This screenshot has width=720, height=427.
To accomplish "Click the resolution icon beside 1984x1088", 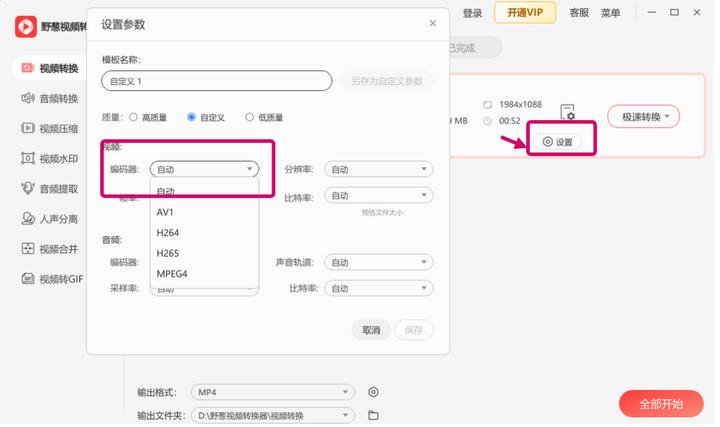I will click(x=488, y=105).
